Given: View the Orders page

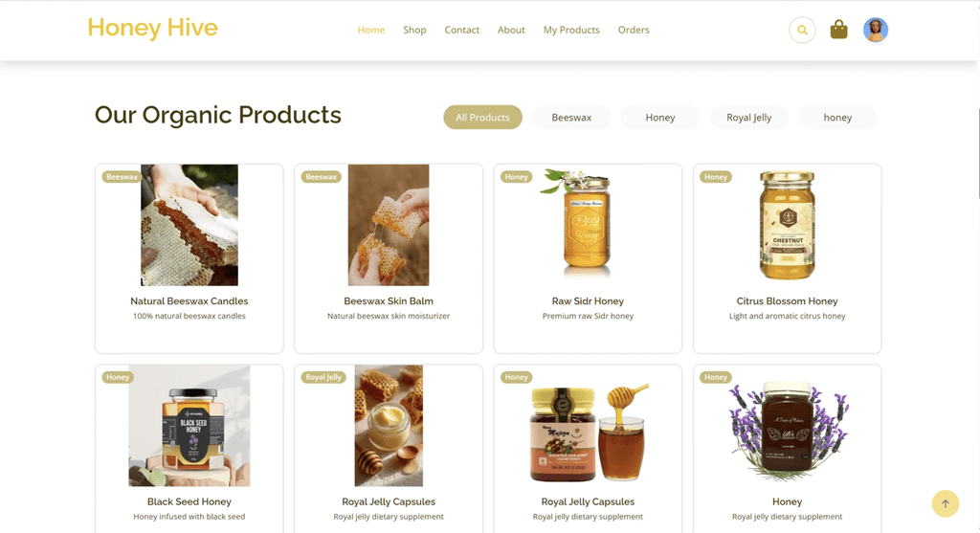Looking at the screenshot, I should [634, 30].
